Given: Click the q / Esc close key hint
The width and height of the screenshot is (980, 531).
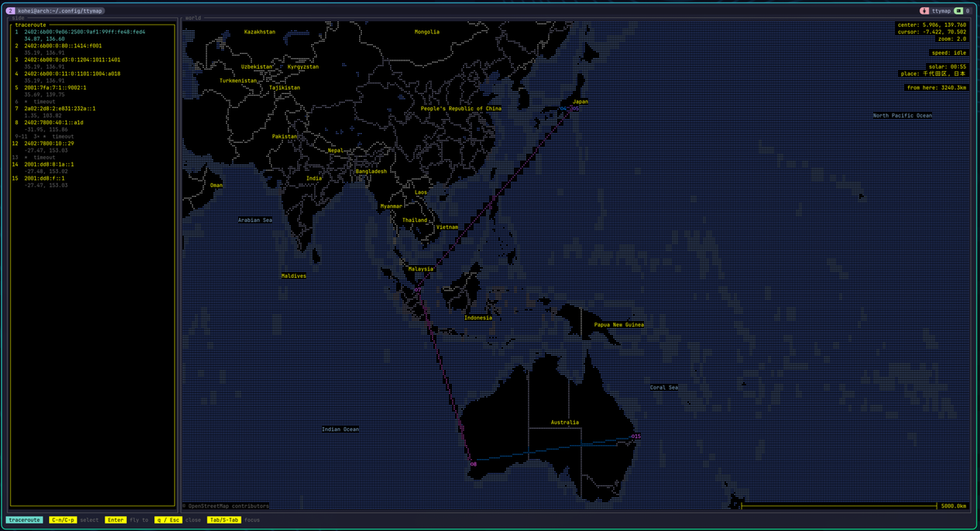Looking at the screenshot, I should (178, 520).
